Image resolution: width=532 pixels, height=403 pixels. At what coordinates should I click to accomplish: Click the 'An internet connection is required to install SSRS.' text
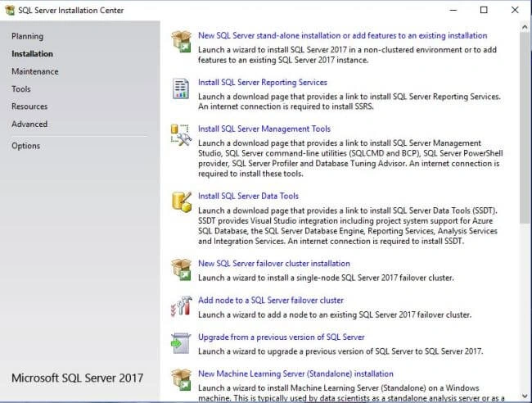286,106
